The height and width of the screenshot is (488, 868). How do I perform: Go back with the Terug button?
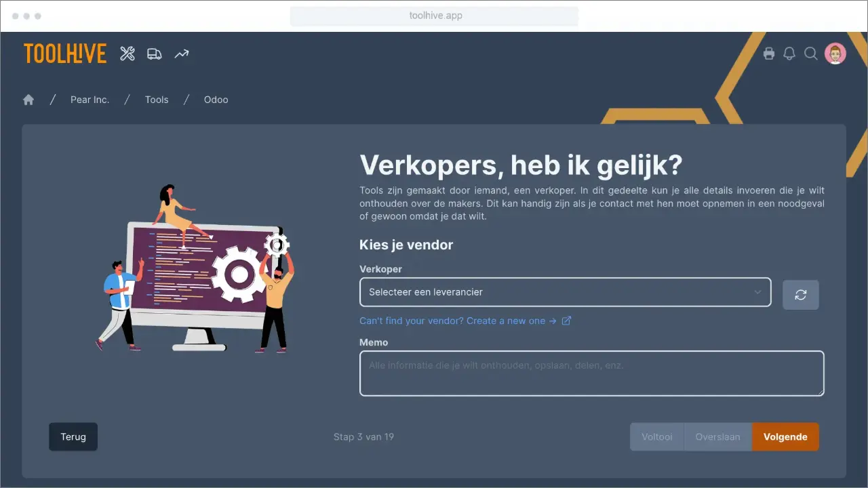click(x=73, y=436)
